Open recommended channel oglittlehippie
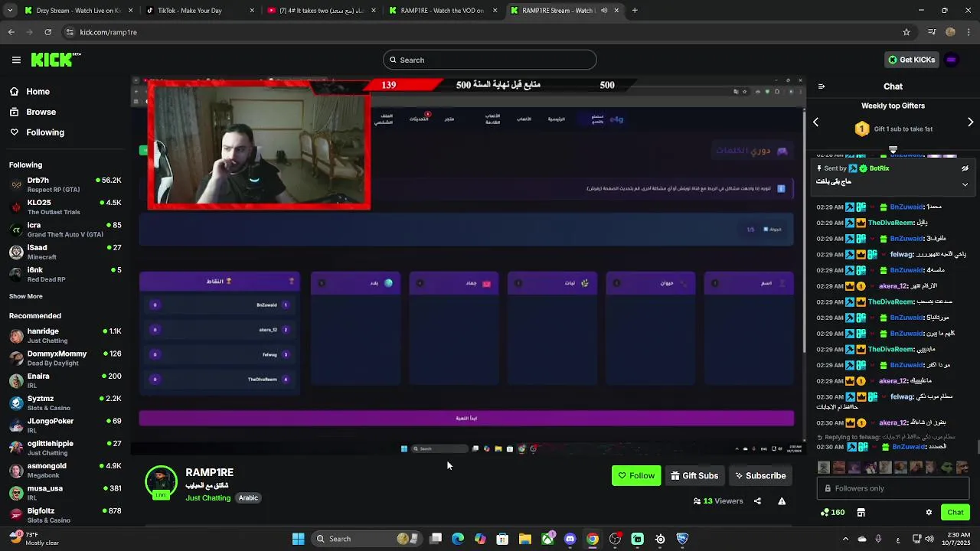Viewport: 980px width, 551px height. tap(65, 447)
